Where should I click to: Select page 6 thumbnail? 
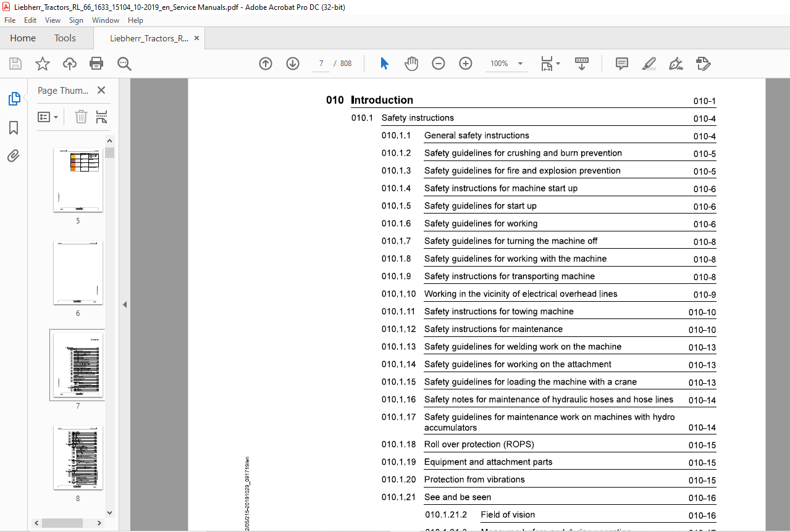tap(78, 272)
